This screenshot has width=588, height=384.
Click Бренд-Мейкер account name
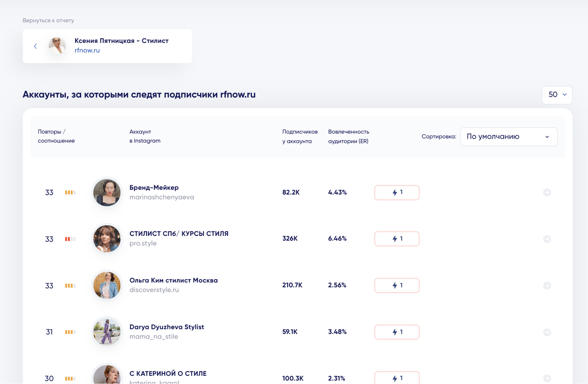click(x=154, y=187)
